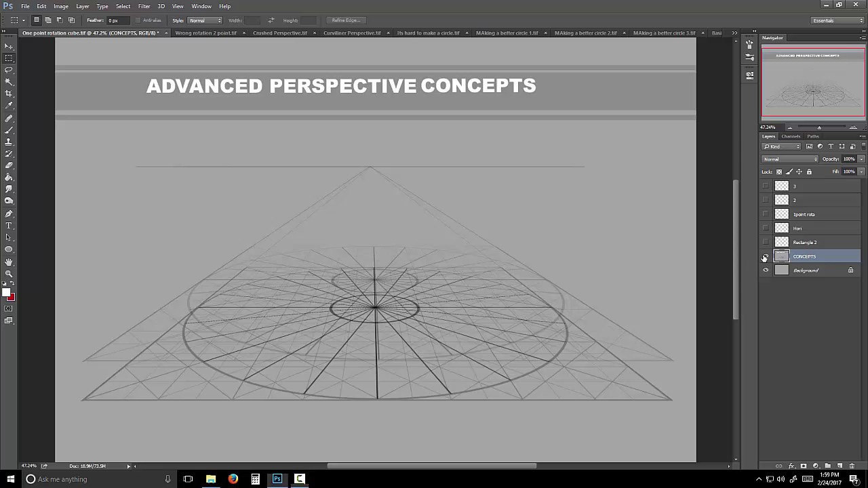Switch to Crushed Perspective.tif document tab

[280, 33]
